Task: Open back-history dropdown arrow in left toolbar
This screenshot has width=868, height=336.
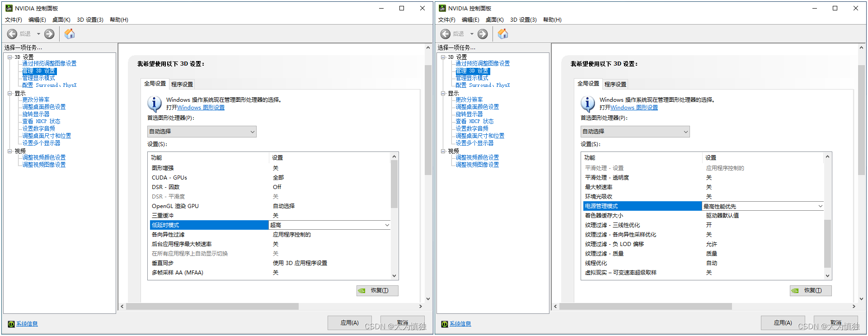Action: click(38, 34)
